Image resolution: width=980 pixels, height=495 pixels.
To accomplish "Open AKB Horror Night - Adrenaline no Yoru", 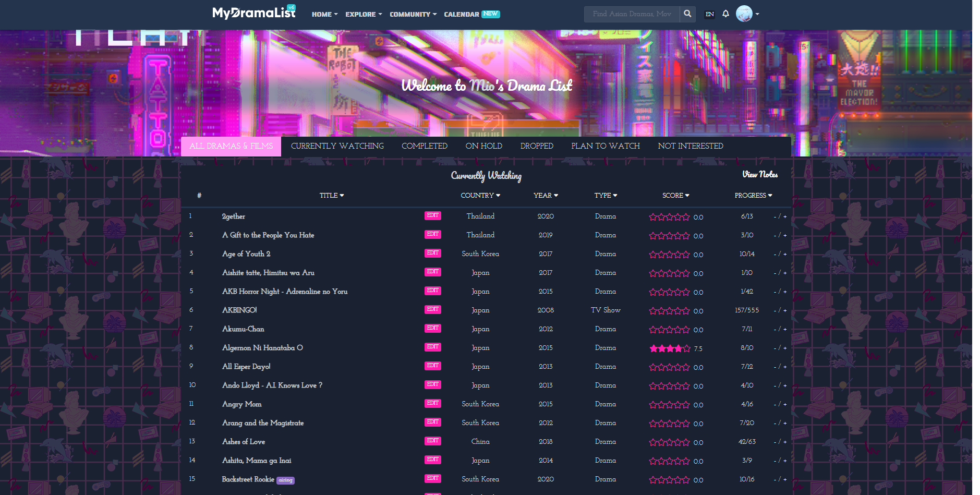I will 285,292.
